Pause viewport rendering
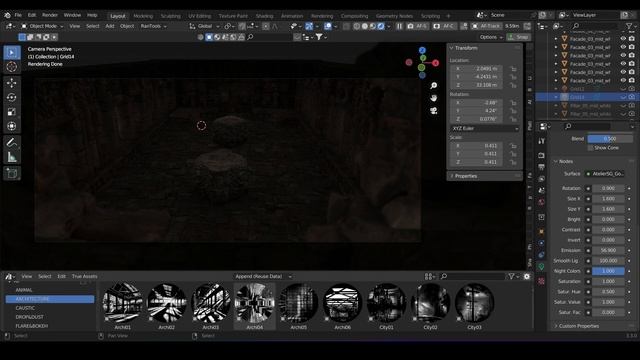 pos(399,26)
